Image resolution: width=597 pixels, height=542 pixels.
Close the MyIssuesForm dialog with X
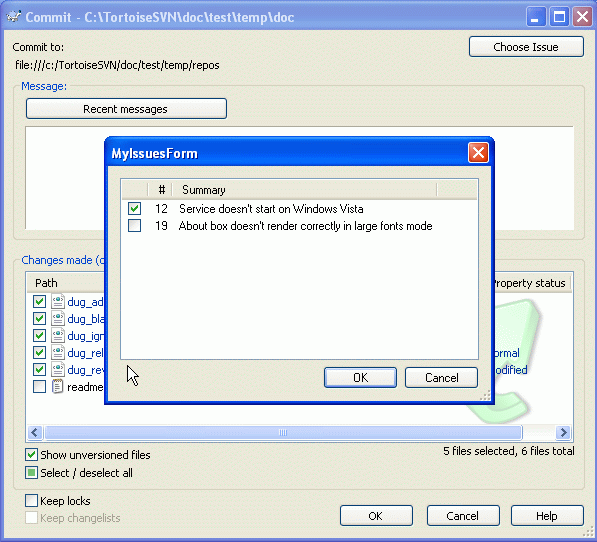coord(478,153)
